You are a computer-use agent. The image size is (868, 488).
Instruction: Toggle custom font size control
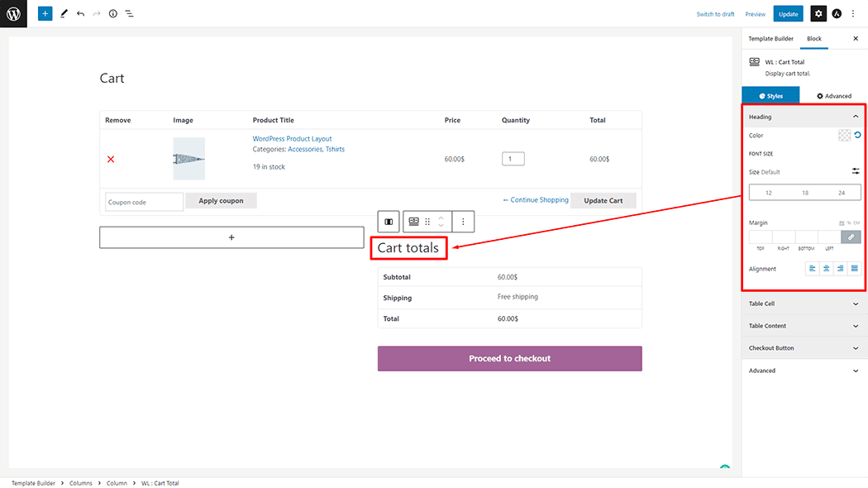[856, 171]
